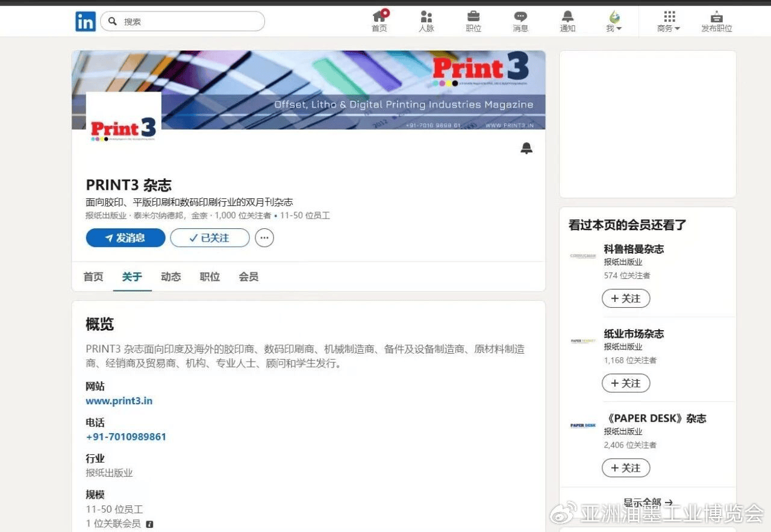771x532 pixels.
Task: Open the Jobs (职位) briefcase icon
Action: coord(473,17)
